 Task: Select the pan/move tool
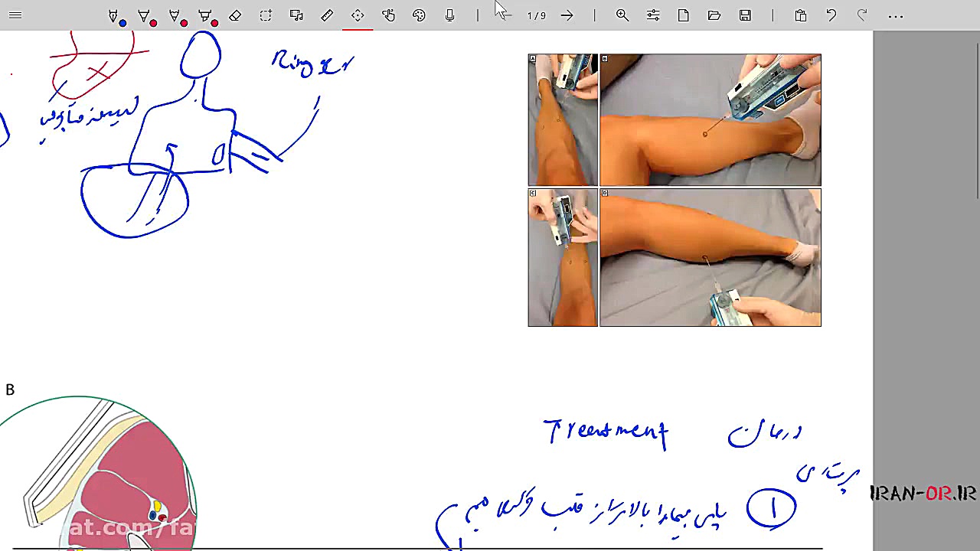click(x=358, y=16)
